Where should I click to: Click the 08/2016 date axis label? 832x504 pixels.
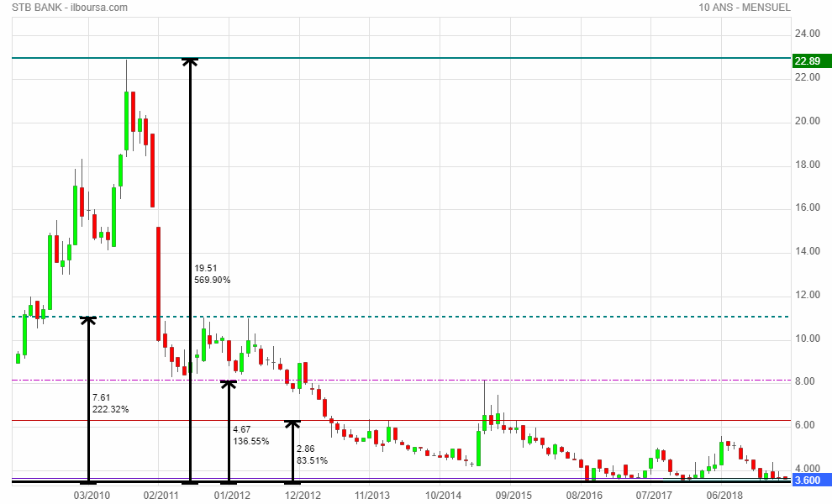[x=584, y=496]
